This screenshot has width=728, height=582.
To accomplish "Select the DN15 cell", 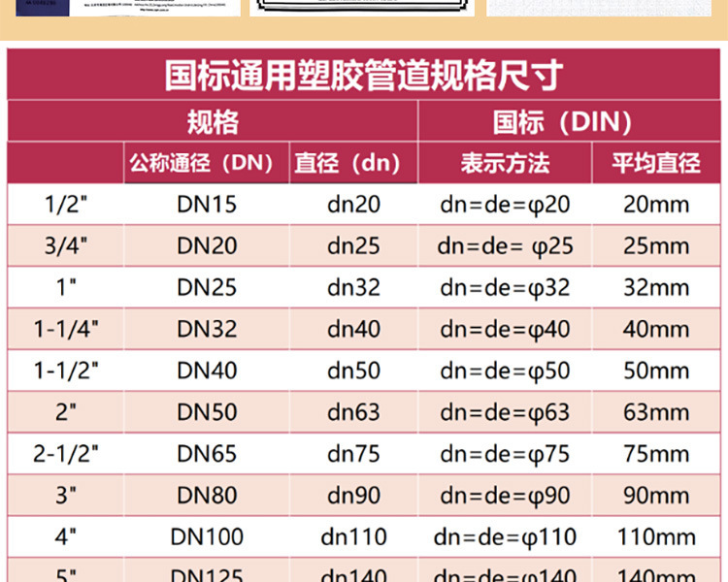I will 207,205.
